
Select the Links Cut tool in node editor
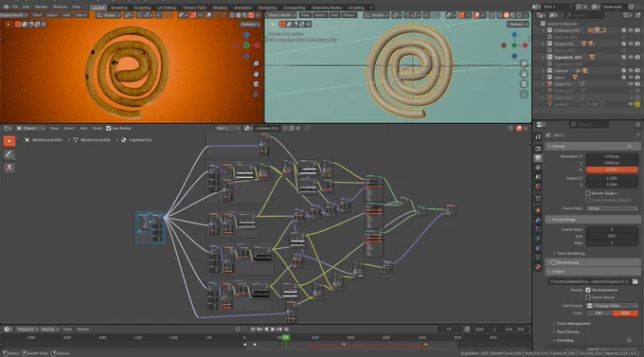pyautogui.click(x=9, y=168)
